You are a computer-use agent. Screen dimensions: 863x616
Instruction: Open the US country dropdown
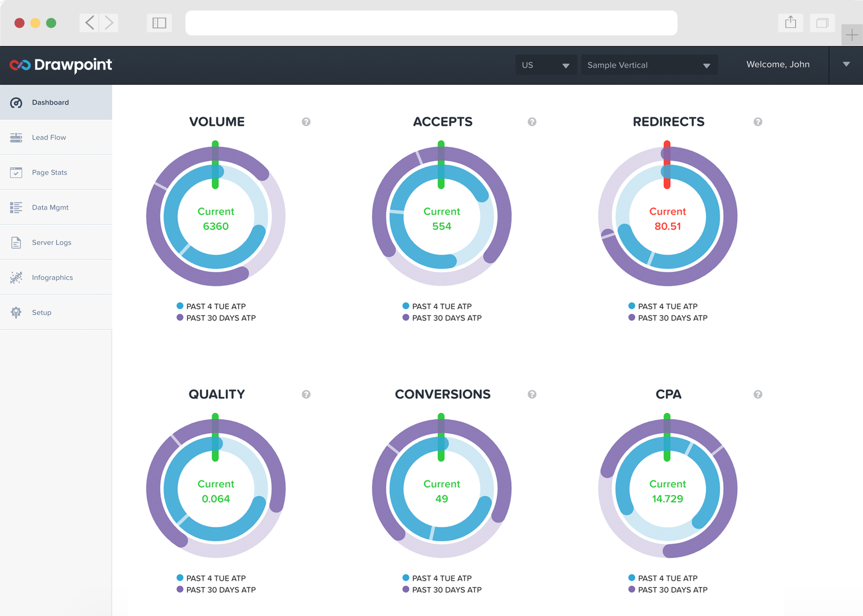(545, 65)
